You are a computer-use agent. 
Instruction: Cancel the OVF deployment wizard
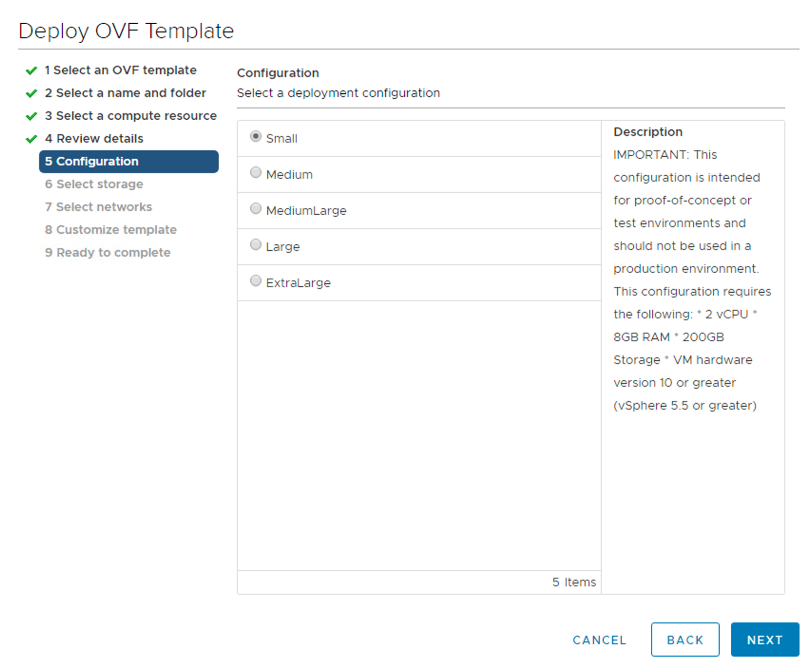click(x=599, y=640)
